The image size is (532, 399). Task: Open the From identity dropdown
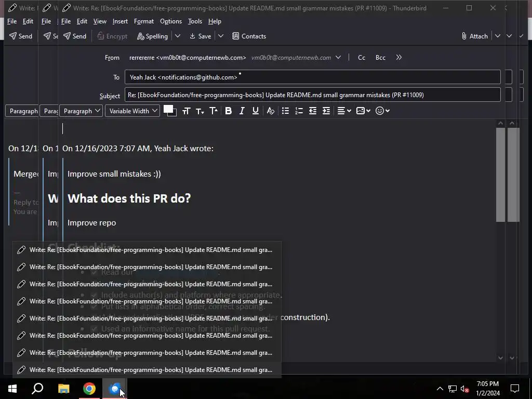pos(338,57)
